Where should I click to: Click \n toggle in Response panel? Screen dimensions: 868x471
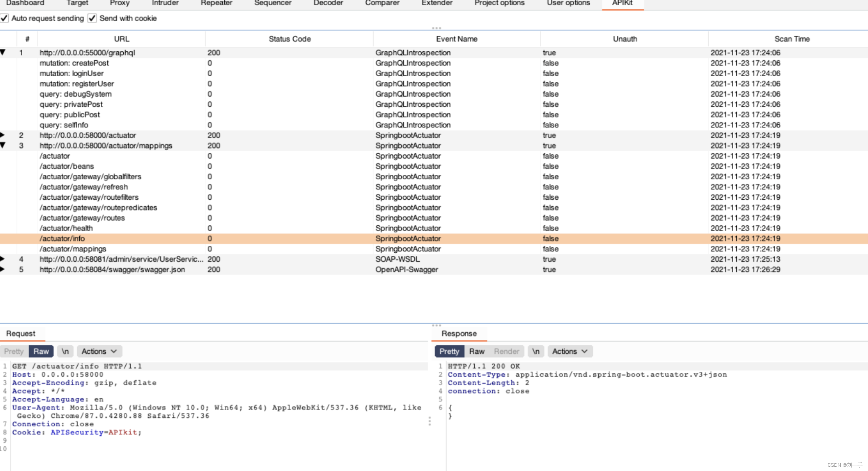(x=535, y=351)
